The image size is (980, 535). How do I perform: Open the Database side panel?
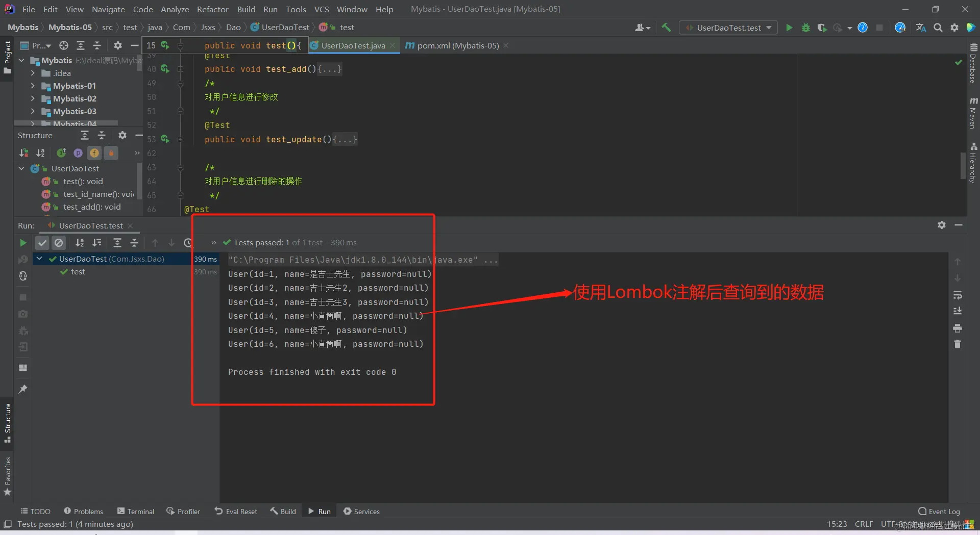pyautogui.click(x=973, y=64)
